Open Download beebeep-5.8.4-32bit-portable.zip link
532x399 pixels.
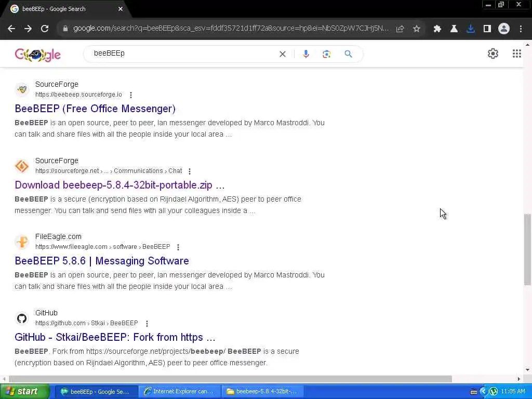click(x=119, y=185)
